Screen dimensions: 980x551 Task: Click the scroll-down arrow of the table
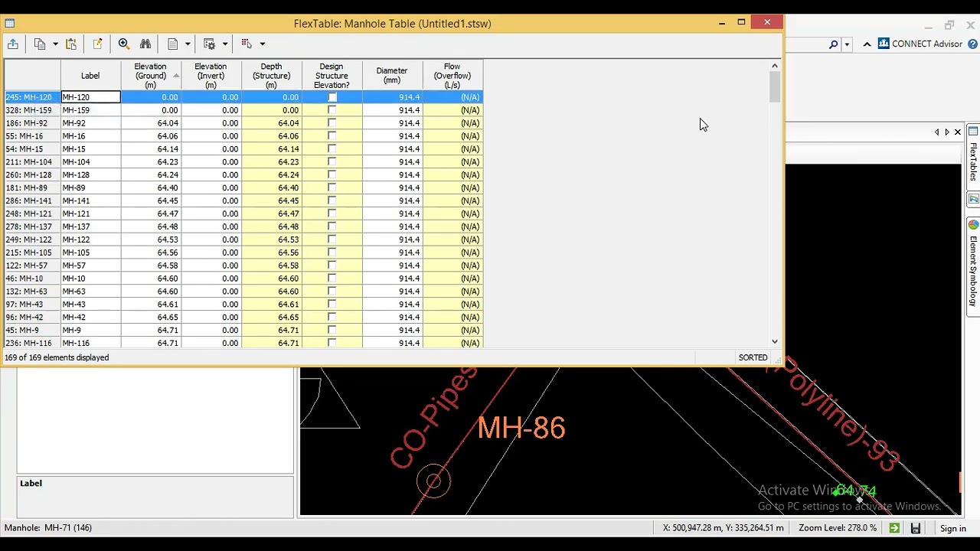(x=775, y=342)
